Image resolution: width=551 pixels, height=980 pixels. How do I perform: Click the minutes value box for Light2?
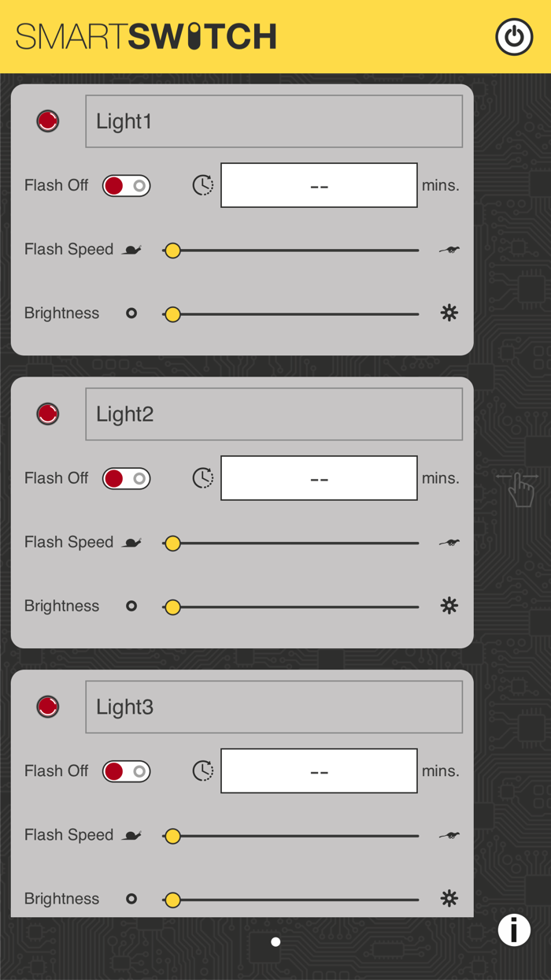319,478
